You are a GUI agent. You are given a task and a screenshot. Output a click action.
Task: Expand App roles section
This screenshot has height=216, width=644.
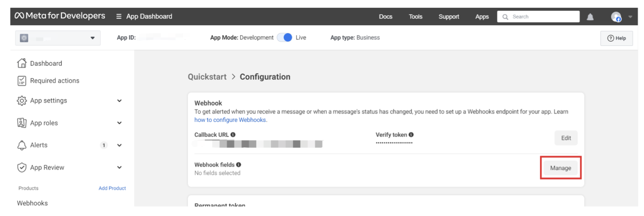[119, 123]
